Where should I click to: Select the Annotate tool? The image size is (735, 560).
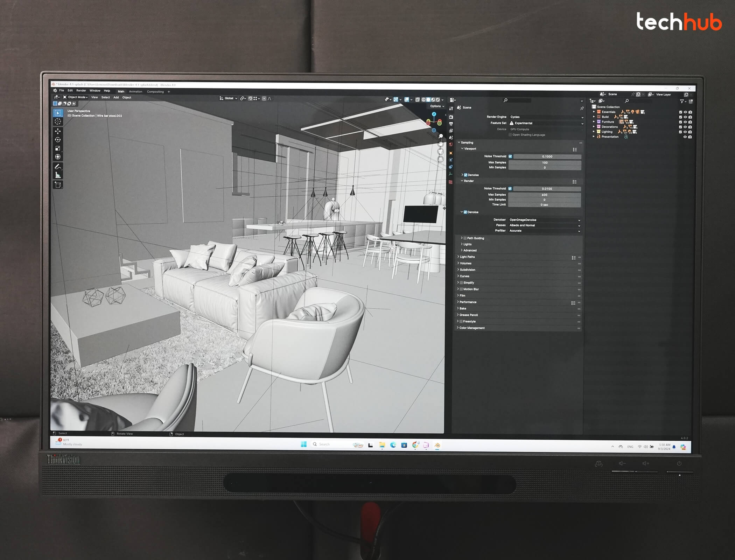point(58,167)
